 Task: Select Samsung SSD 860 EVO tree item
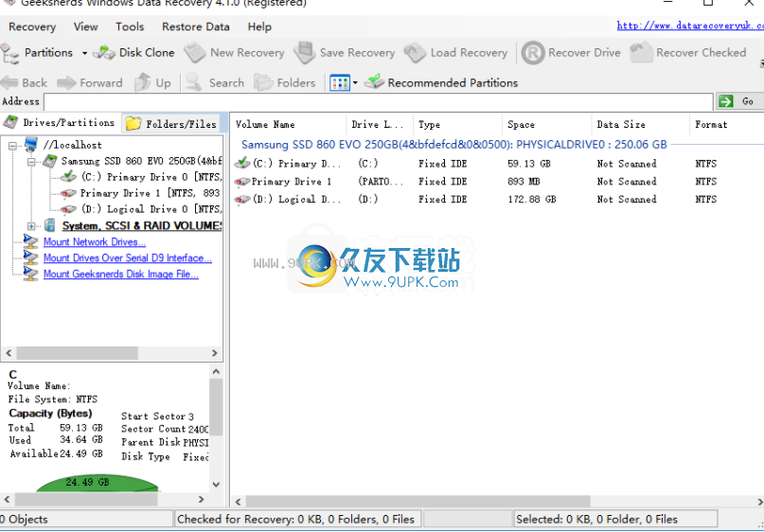tap(141, 161)
